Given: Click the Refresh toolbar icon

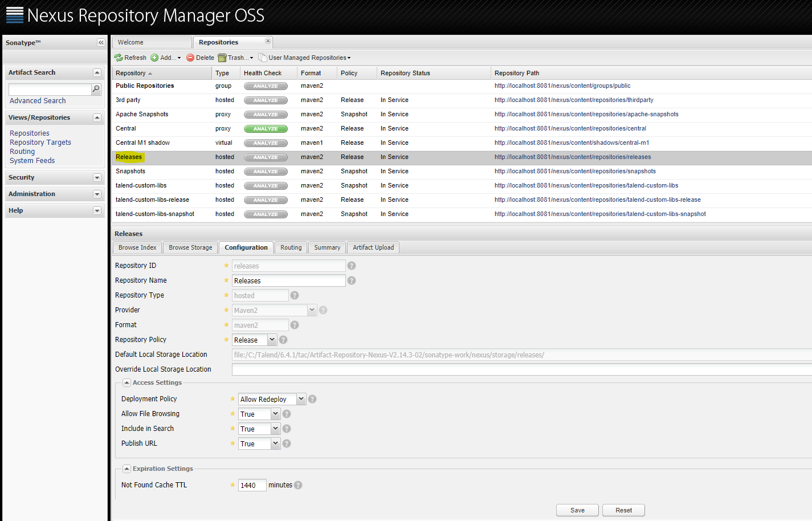Looking at the screenshot, I should point(119,58).
